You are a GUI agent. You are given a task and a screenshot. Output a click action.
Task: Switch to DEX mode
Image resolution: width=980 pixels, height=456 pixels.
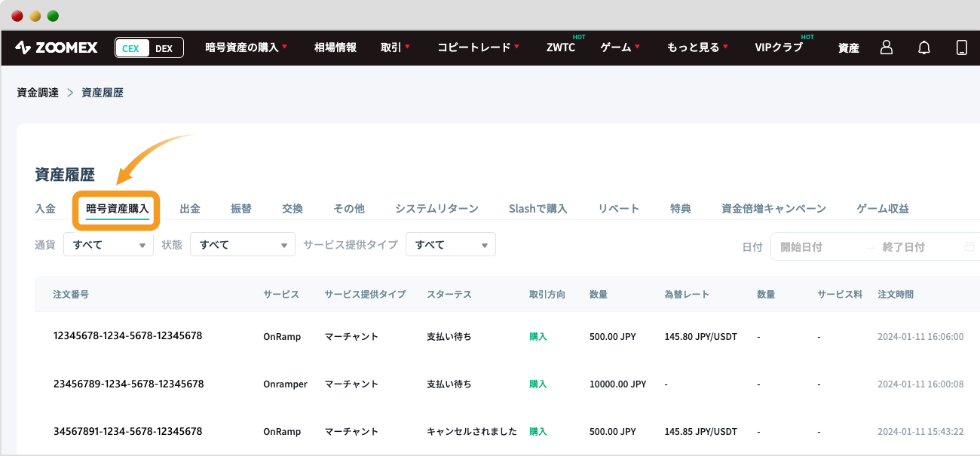coord(164,48)
